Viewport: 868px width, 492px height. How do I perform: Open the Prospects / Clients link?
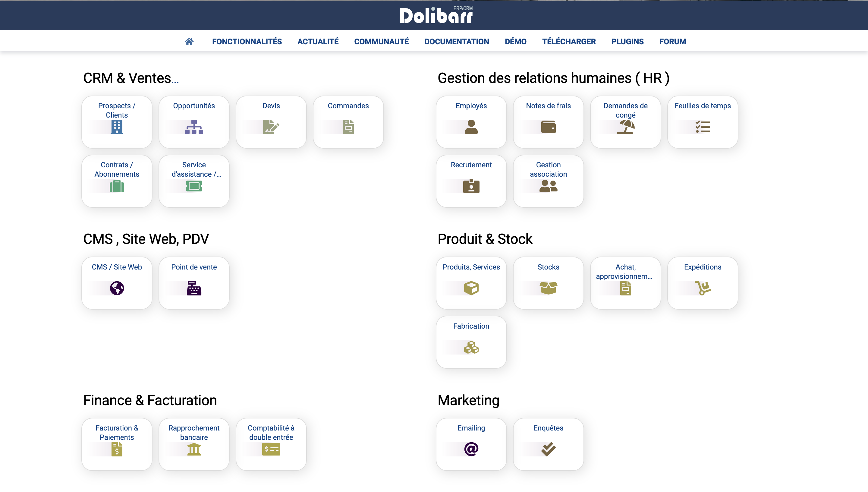tap(117, 110)
